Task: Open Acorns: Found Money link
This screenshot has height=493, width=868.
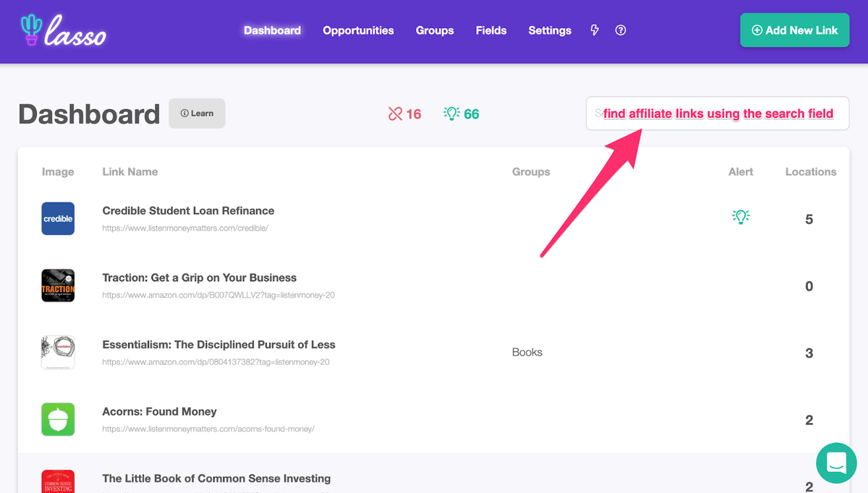Action: [160, 411]
